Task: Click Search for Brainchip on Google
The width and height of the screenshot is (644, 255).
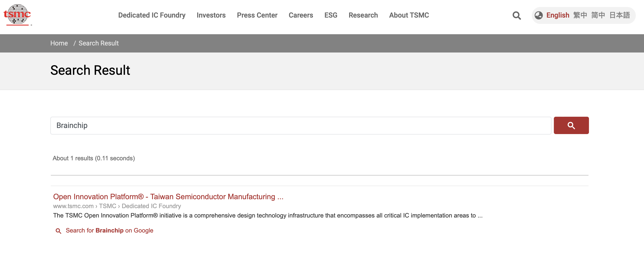Action: coord(109,230)
